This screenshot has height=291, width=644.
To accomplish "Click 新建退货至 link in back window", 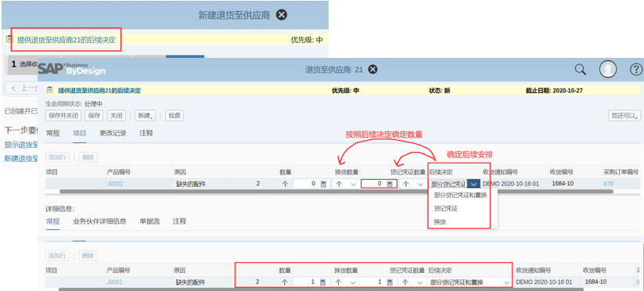I will click(x=21, y=158).
